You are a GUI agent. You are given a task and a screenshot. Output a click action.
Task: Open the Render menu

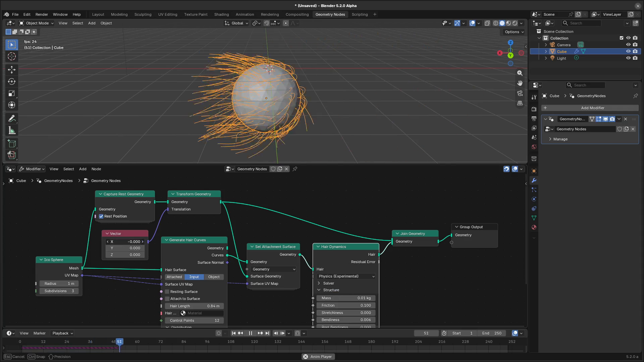(x=42, y=14)
